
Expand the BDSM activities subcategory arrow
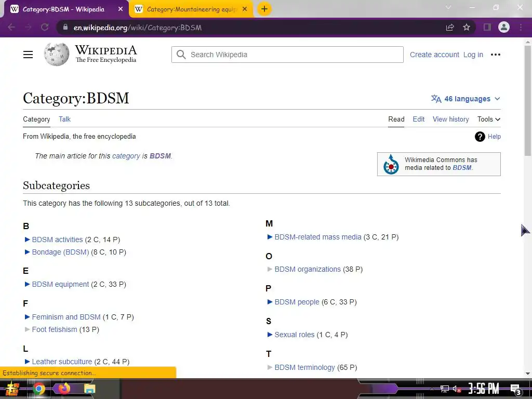[x=27, y=240]
